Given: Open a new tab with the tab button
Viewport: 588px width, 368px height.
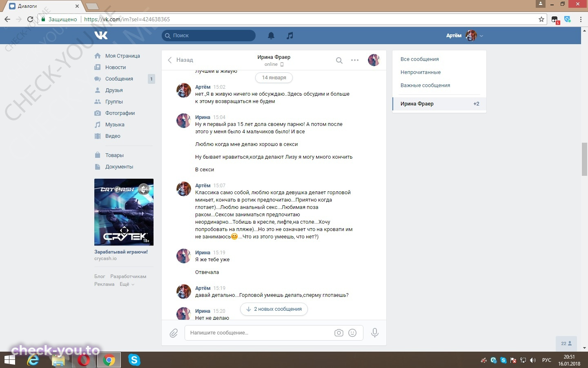Looking at the screenshot, I should [92, 6].
